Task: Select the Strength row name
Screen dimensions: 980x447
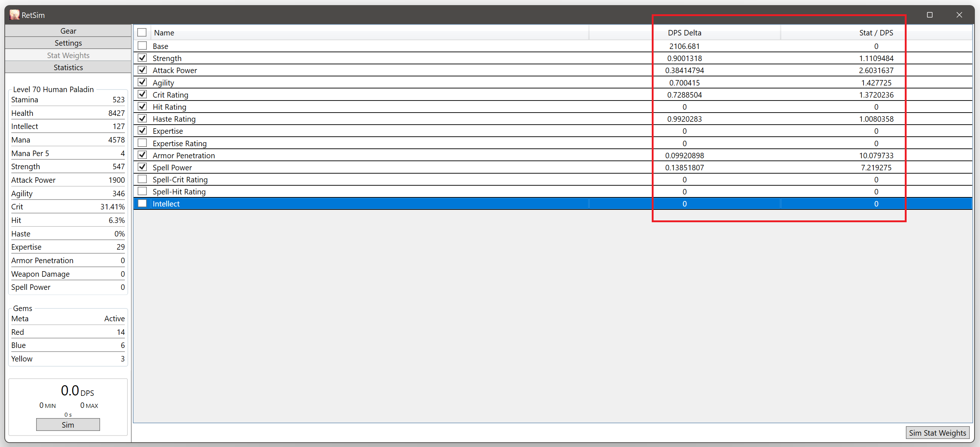Action: tap(167, 58)
